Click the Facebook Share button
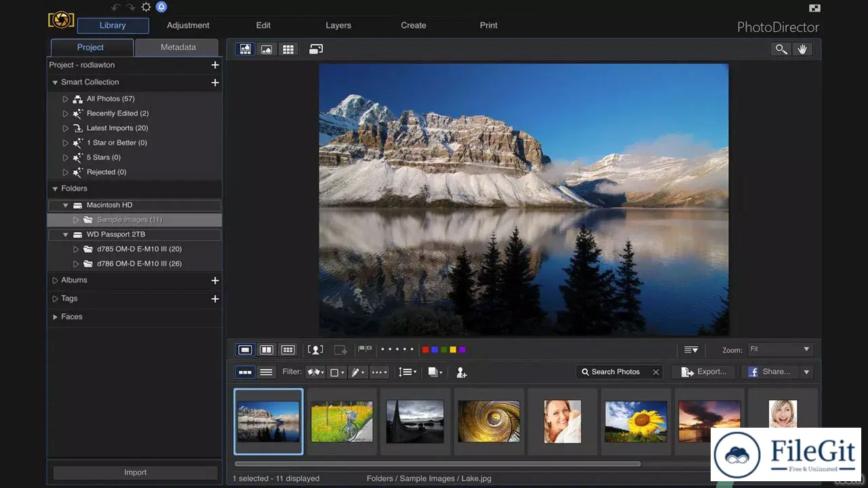 [x=770, y=371]
